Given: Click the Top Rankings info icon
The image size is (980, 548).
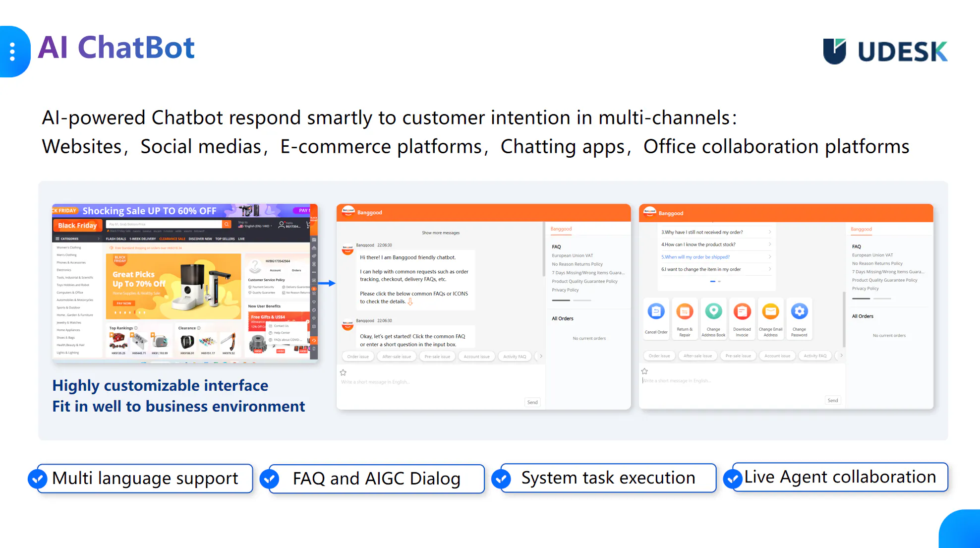Looking at the screenshot, I should pyautogui.click(x=136, y=328).
